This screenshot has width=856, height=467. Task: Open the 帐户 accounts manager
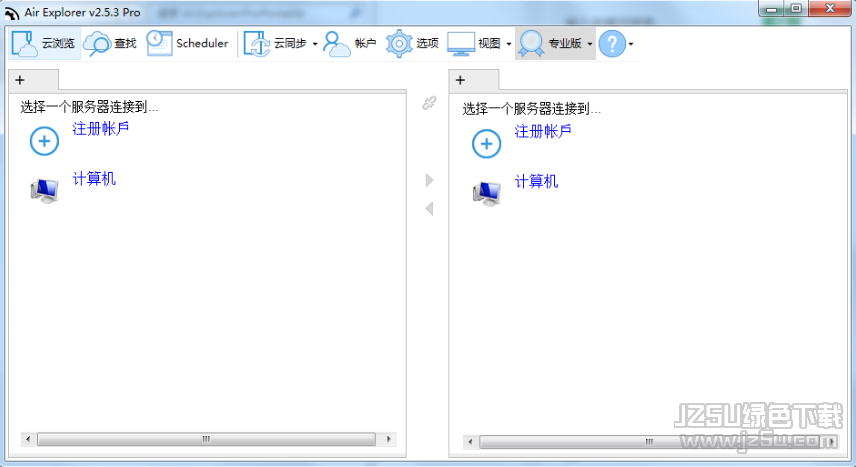coord(350,43)
